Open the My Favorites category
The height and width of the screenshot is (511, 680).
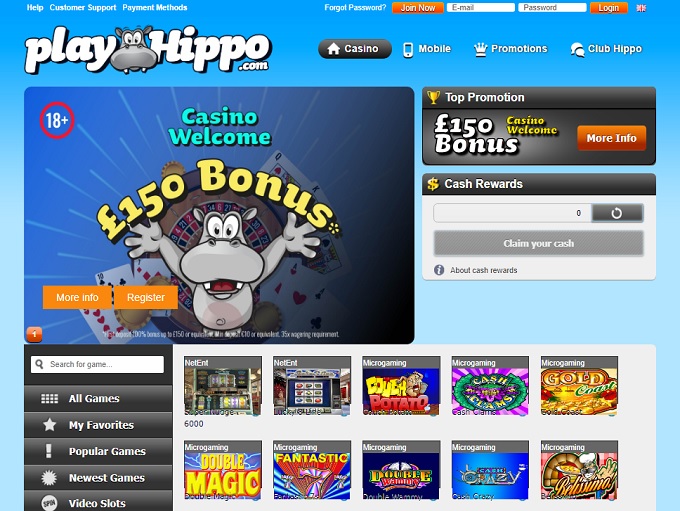pos(98,425)
